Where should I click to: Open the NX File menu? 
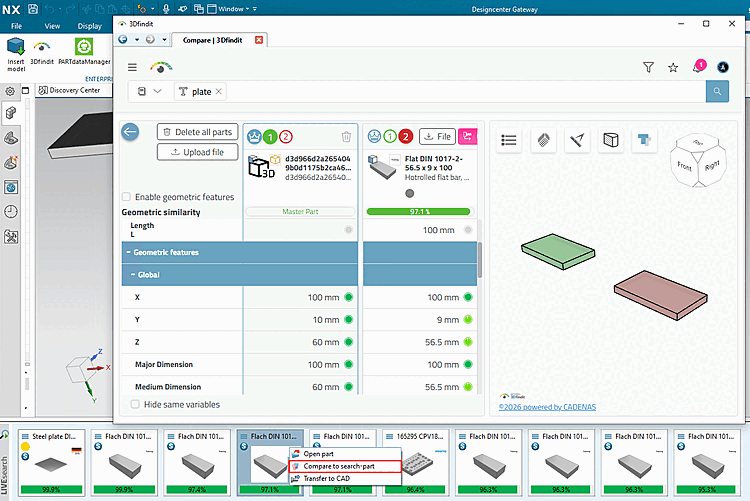(x=17, y=26)
